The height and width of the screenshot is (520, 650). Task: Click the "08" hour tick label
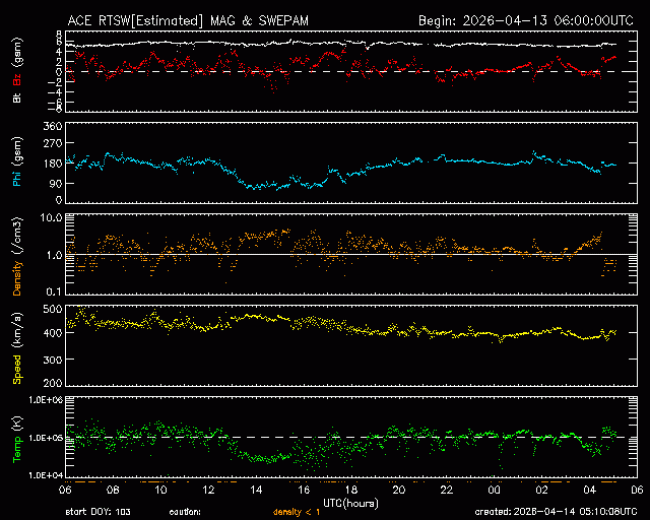(113, 490)
